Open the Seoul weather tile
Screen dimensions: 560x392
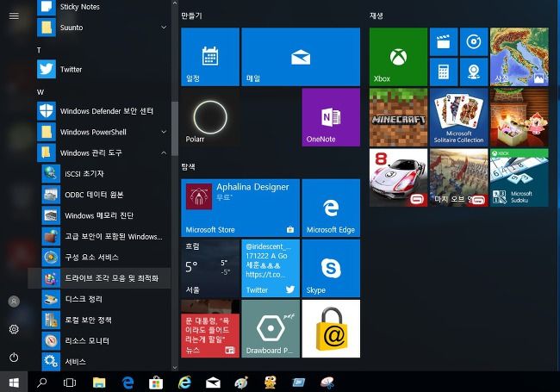click(x=210, y=269)
